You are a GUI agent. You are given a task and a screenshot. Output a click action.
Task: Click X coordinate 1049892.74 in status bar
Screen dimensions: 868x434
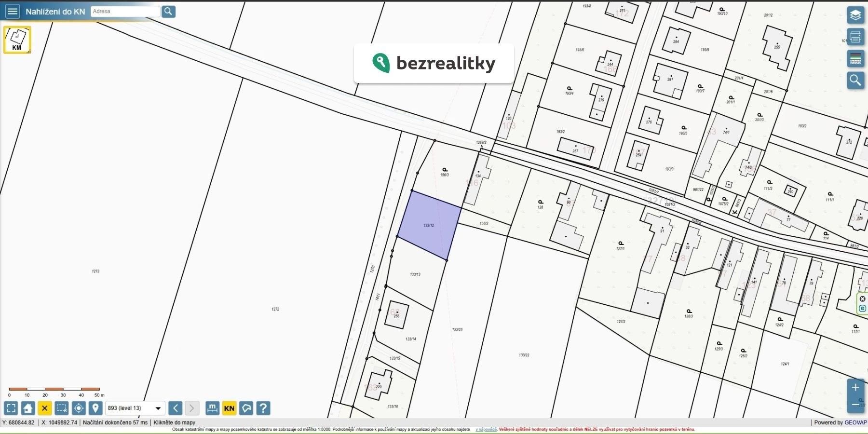59,422
